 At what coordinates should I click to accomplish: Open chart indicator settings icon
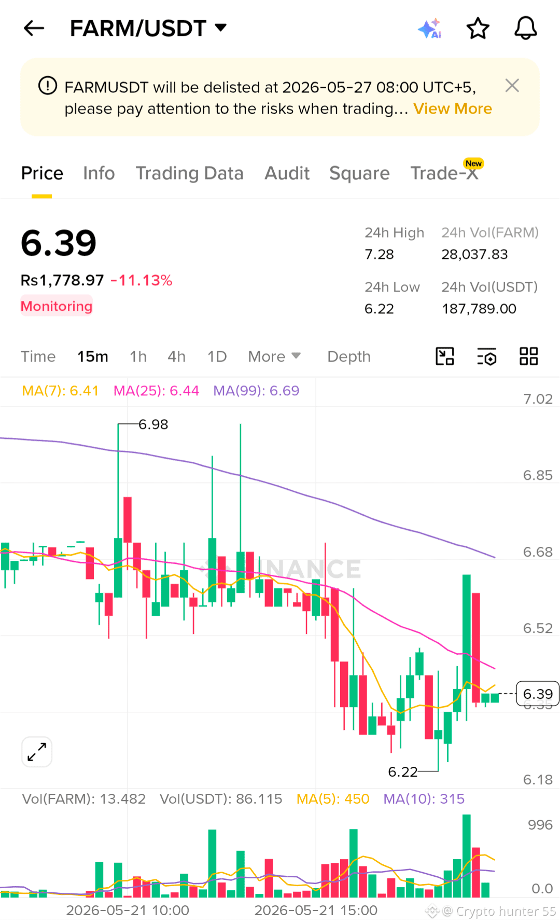[487, 356]
